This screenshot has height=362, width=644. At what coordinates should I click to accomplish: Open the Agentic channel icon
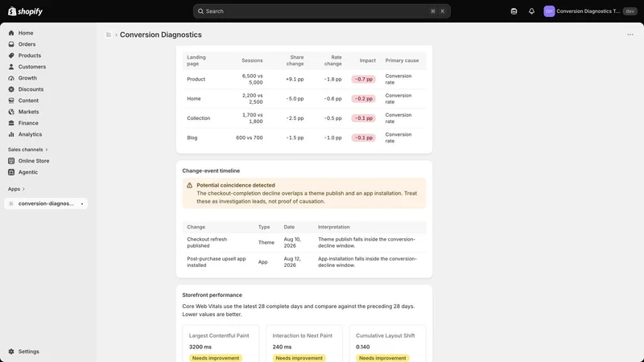coord(11,172)
